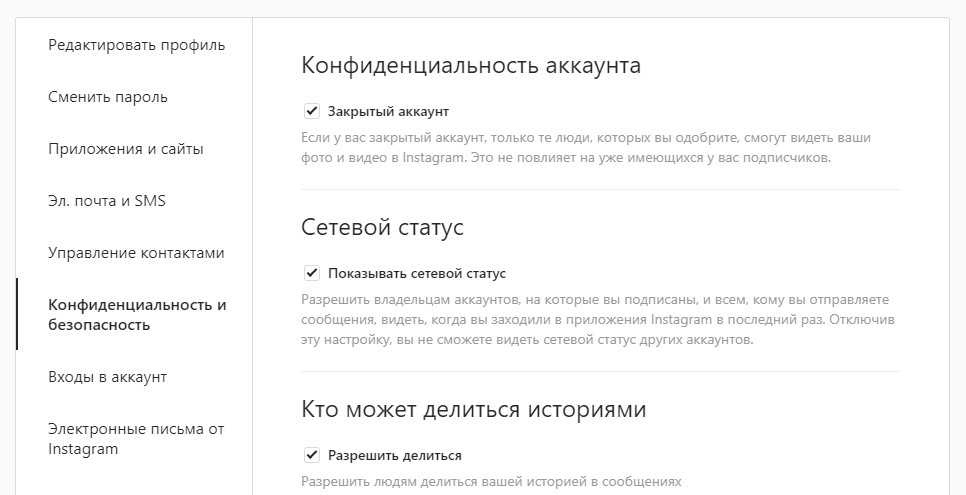Viewport: 966px width, 495px height.
Task: Select Приложения и сайты sidebar item
Action: click(126, 149)
